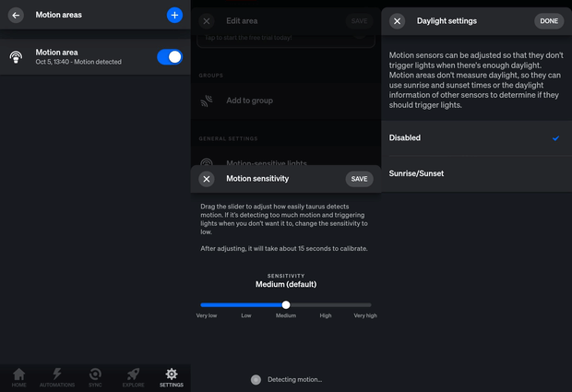The height and width of the screenshot is (392, 572).
Task: Open the Home tab
Action: [19, 378]
